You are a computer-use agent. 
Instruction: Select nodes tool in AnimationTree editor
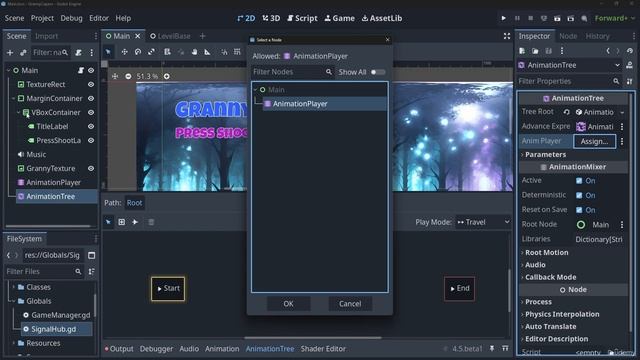tap(108, 222)
